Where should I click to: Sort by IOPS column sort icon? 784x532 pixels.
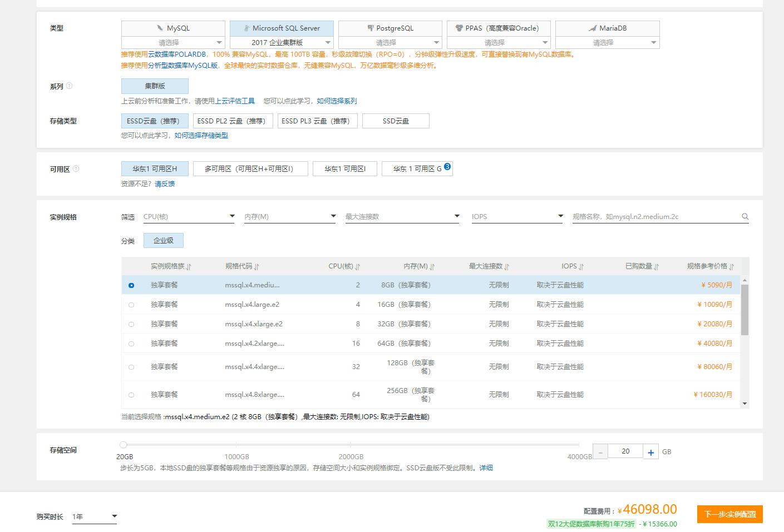(x=581, y=266)
